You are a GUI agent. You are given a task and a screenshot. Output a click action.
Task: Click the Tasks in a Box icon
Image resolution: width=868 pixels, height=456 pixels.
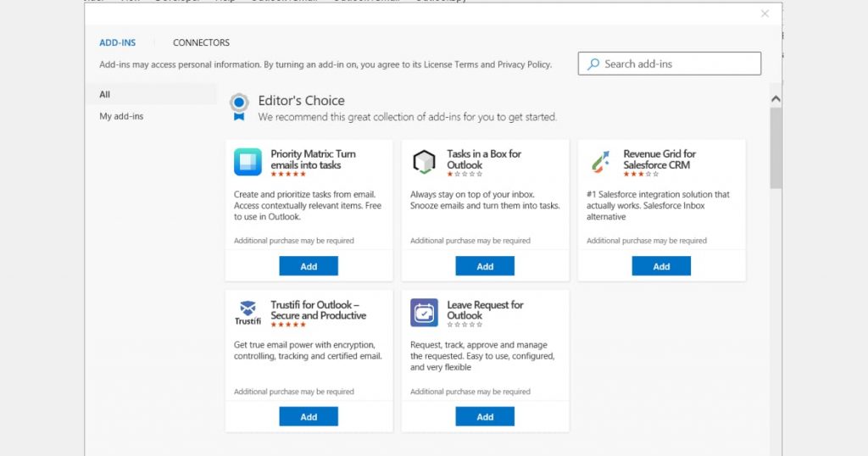pyautogui.click(x=424, y=162)
